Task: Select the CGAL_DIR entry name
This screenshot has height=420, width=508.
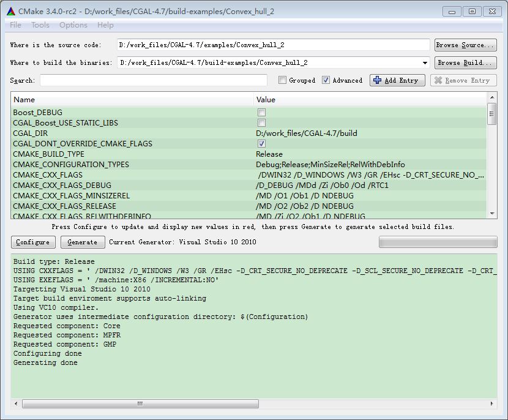Action: point(31,133)
